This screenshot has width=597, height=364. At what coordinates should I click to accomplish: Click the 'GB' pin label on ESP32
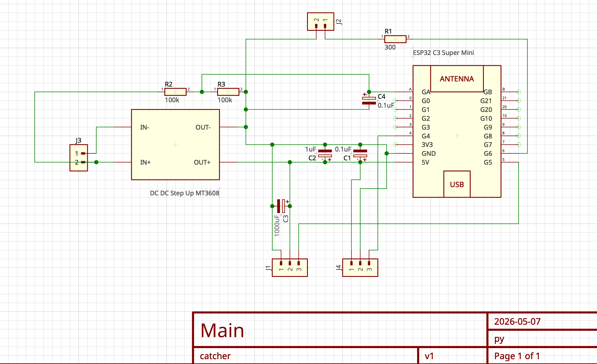pos(488,92)
